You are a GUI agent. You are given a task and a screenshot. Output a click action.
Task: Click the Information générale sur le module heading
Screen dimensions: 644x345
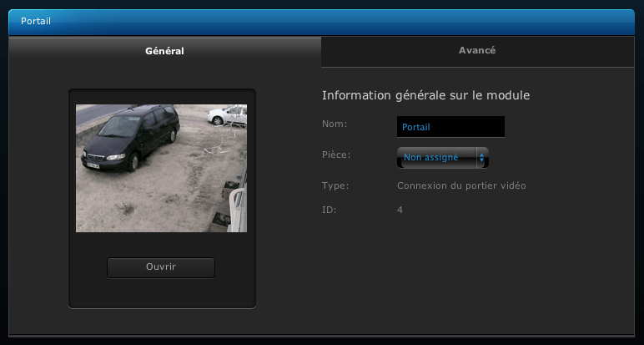pyautogui.click(x=426, y=95)
